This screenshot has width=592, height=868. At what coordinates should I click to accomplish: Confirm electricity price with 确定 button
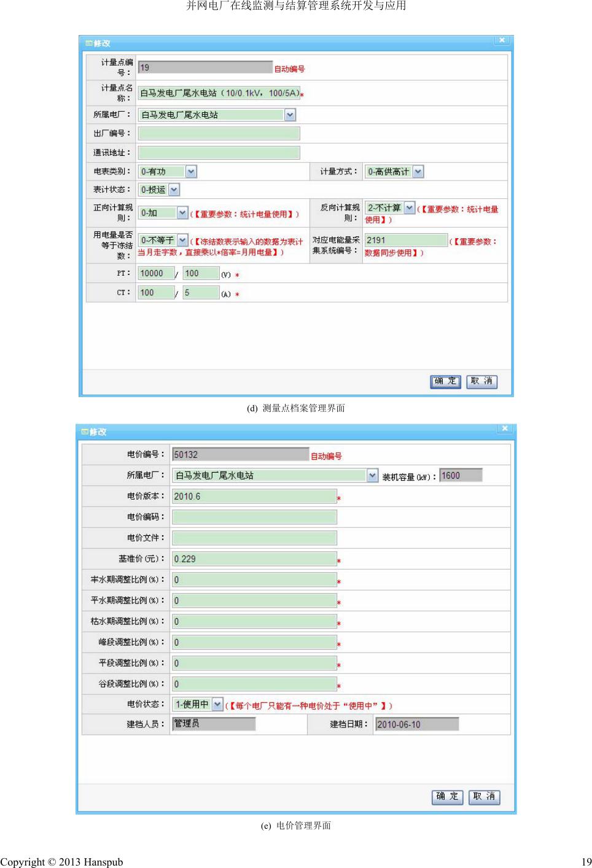[447, 797]
